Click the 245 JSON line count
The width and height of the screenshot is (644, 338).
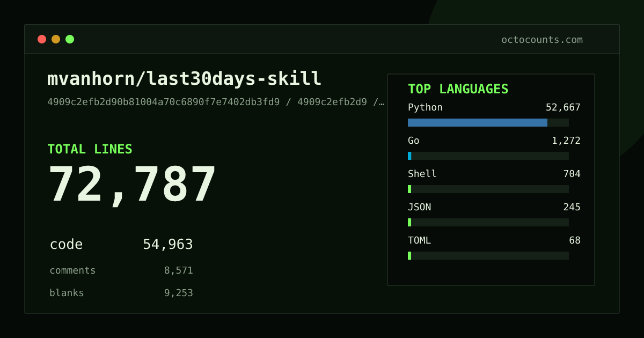[572, 207]
